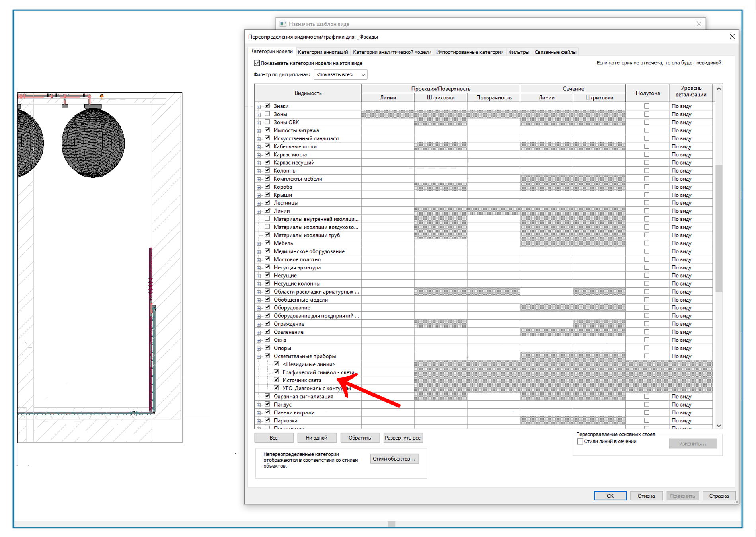Click Линии projection cell for Колонны
This screenshot has width=756, height=537.
(388, 171)
